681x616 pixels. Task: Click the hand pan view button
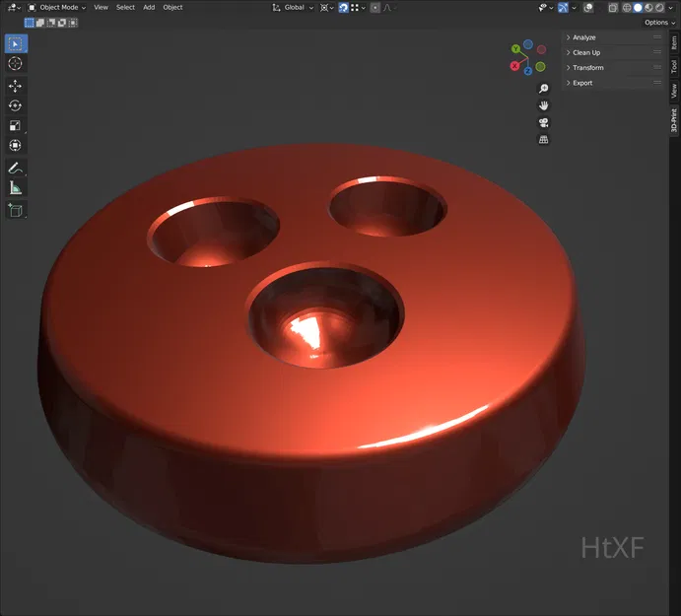[543, 105]
